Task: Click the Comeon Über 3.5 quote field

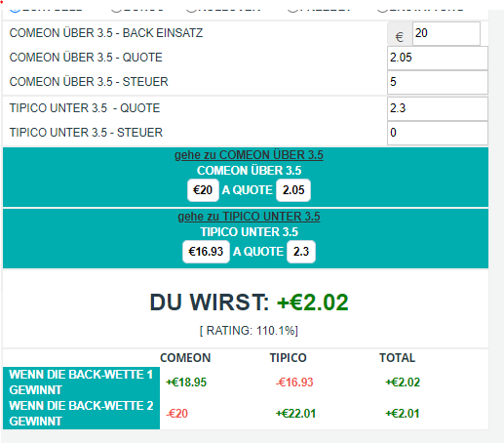Action: click(x=438, y=58)
